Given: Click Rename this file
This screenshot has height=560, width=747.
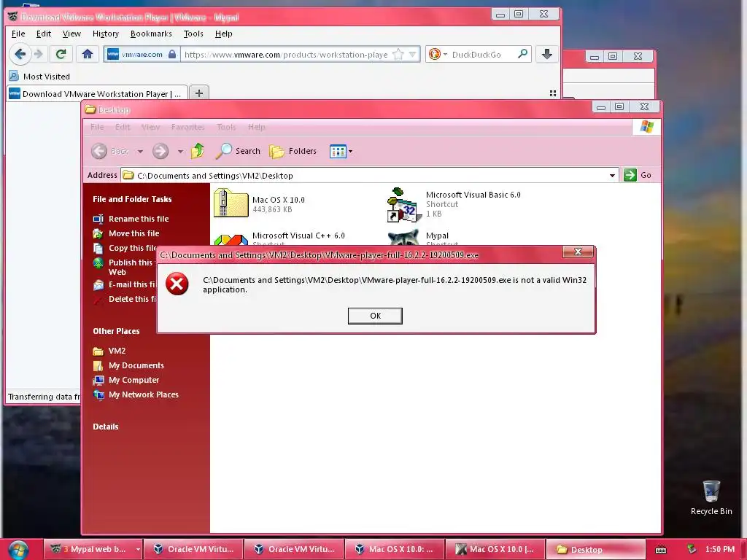Looking at the screenshot, I should click(x=138, y=219).
